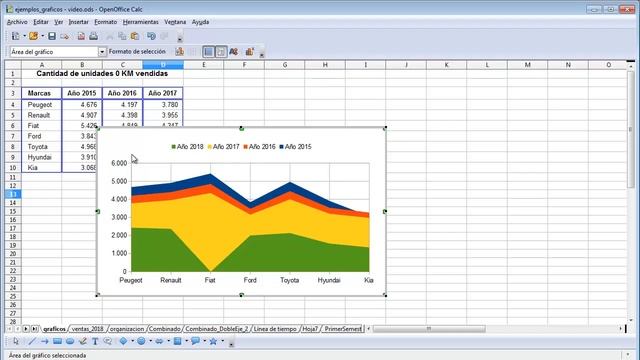The width and height of the screenshot is (640, 360).
Task: Expand the Stars dropdown arrow
Action: point(222,341)
